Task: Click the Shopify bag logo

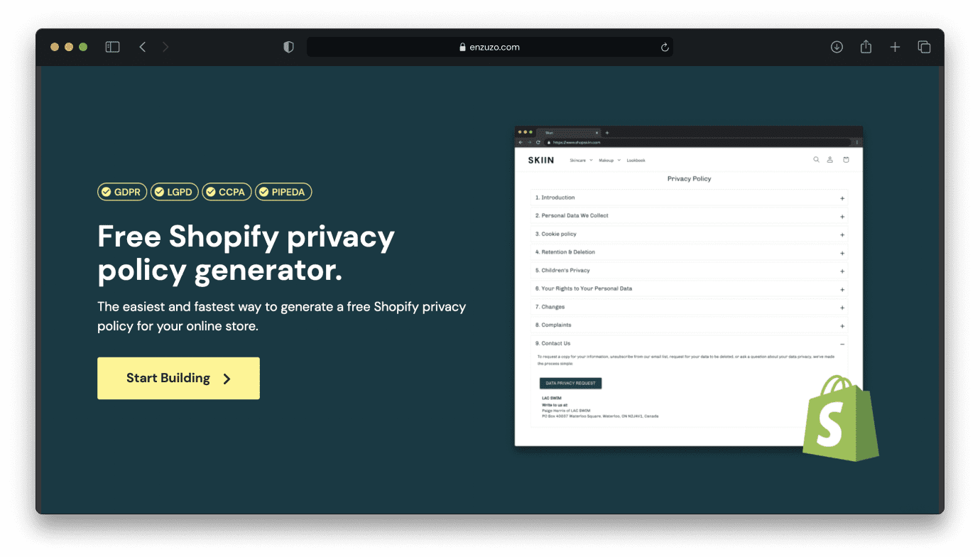Action: point(840,418)
